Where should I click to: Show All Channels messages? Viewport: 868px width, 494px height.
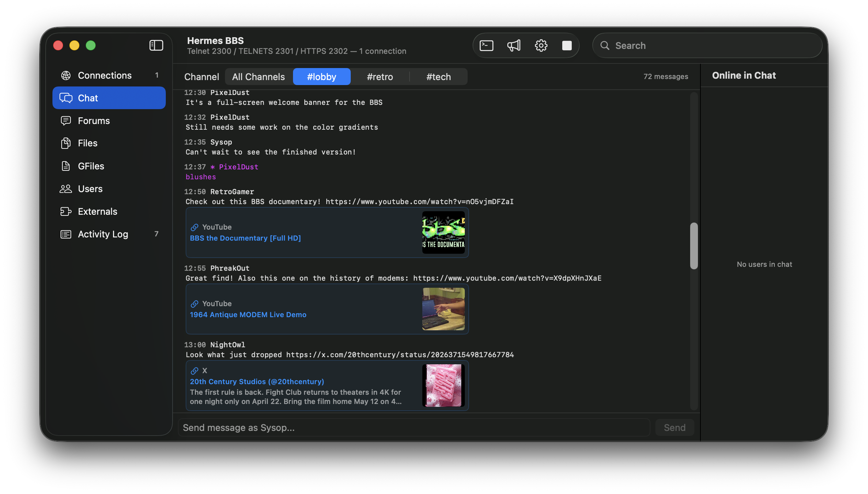pyautogui.click(x=258, y=77)
